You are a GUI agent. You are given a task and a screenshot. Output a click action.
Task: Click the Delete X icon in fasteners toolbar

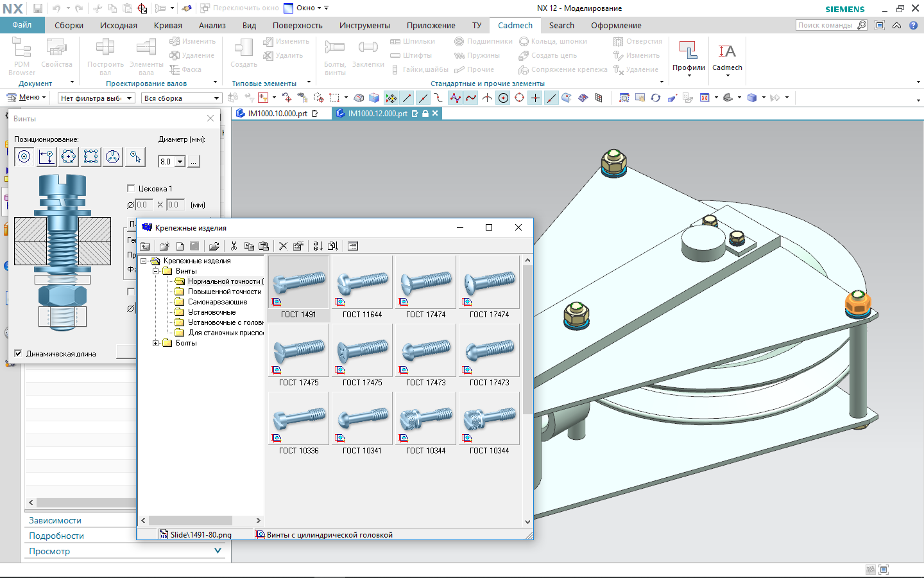point(283,246)
